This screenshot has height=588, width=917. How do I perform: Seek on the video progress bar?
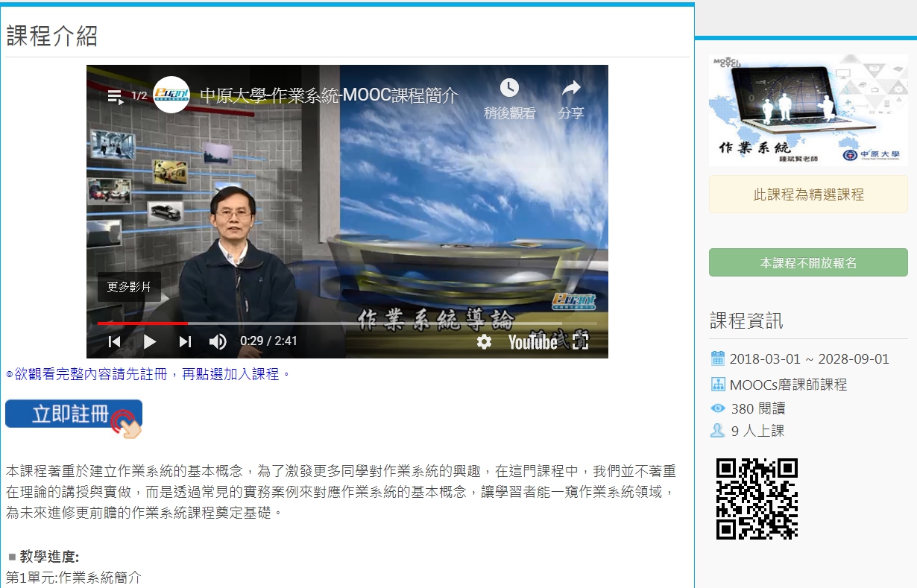(347, 323)
